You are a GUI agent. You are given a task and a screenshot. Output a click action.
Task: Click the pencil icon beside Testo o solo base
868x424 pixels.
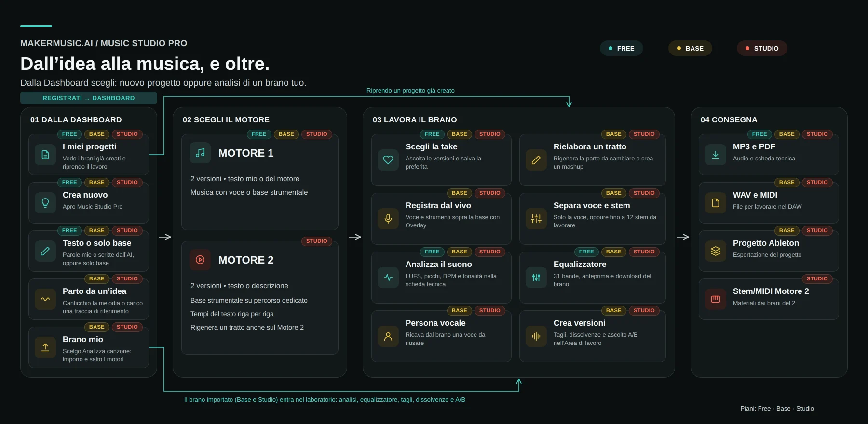pyautogui.click(x=45, y=251)
